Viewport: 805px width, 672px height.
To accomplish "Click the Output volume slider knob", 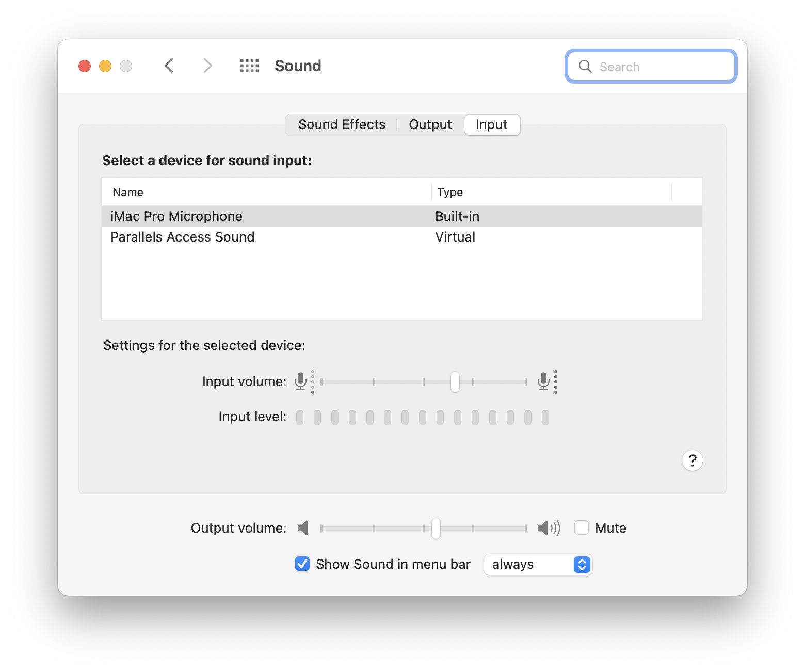I will click(x=436, y=528).
